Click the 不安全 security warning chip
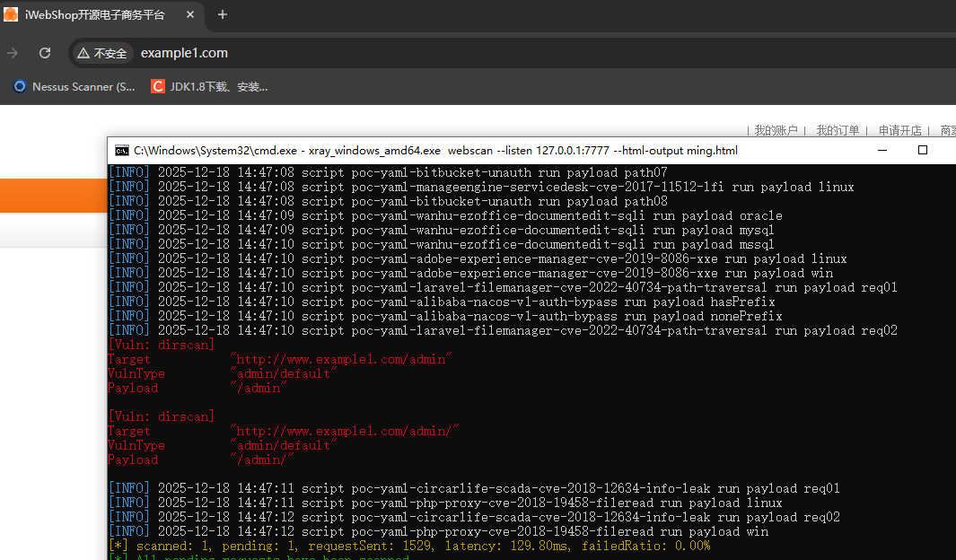956x560 pixels. 102,54
